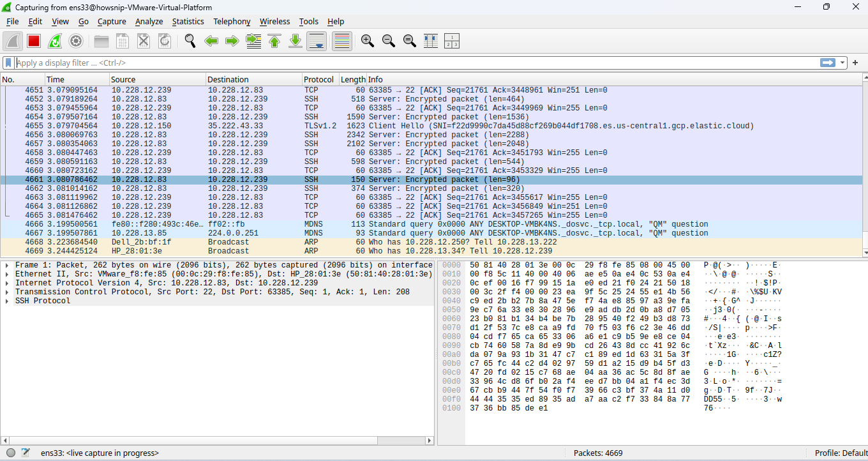Stop the running capture with red square
Screen dimensions: 868x461
tap(34, 42)
